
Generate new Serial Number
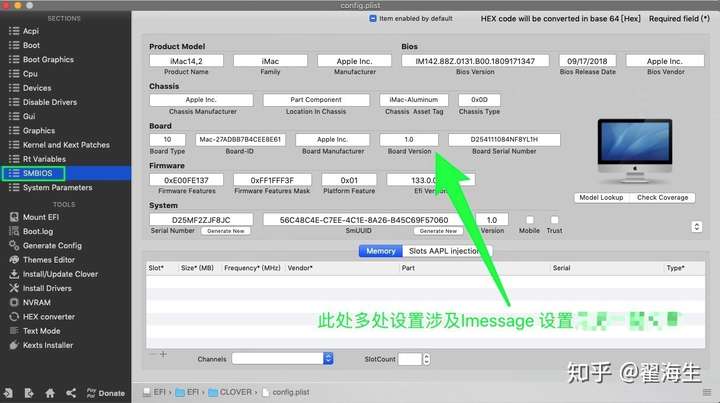tap(225, 231)
